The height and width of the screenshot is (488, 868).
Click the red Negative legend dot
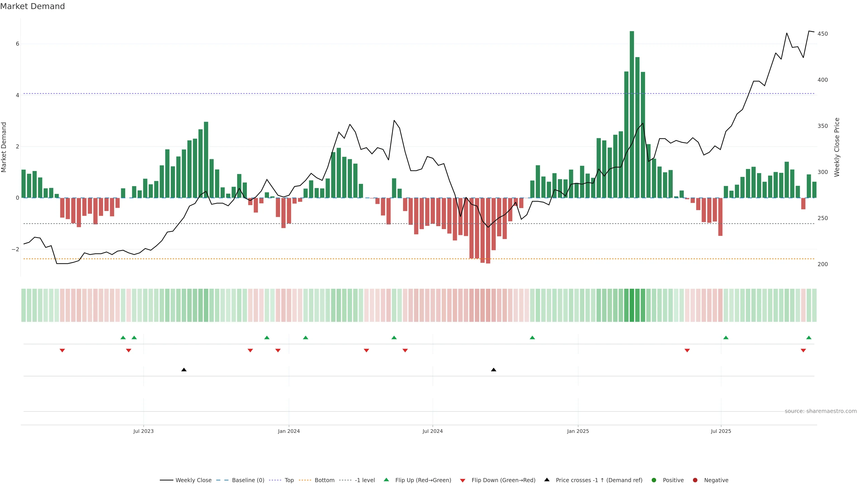695,480
